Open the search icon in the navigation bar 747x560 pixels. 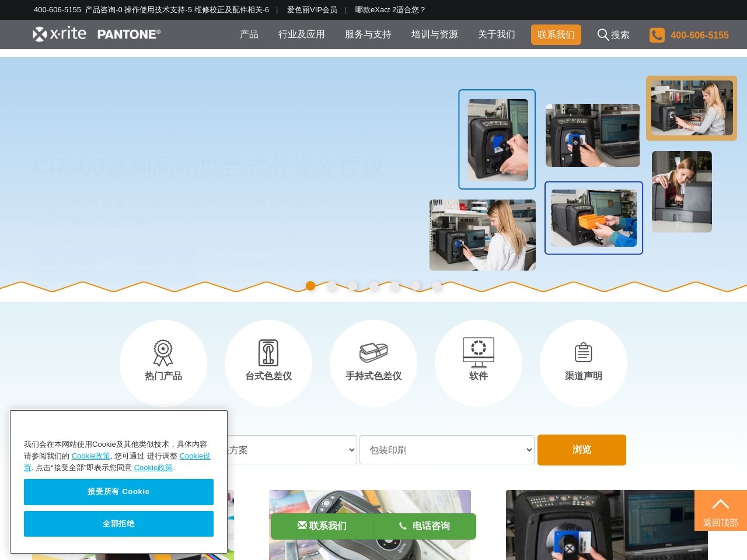[x=603, y=34]
